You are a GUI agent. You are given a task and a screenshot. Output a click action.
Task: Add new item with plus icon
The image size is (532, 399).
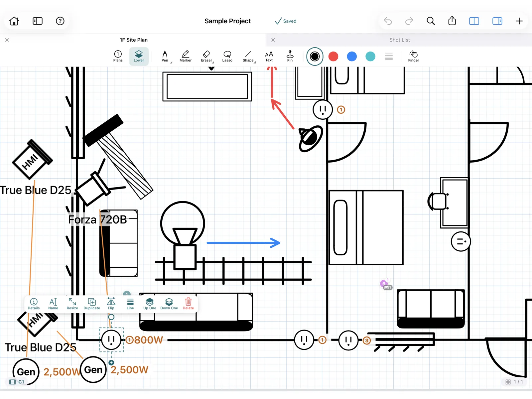[x=519, y=21]
